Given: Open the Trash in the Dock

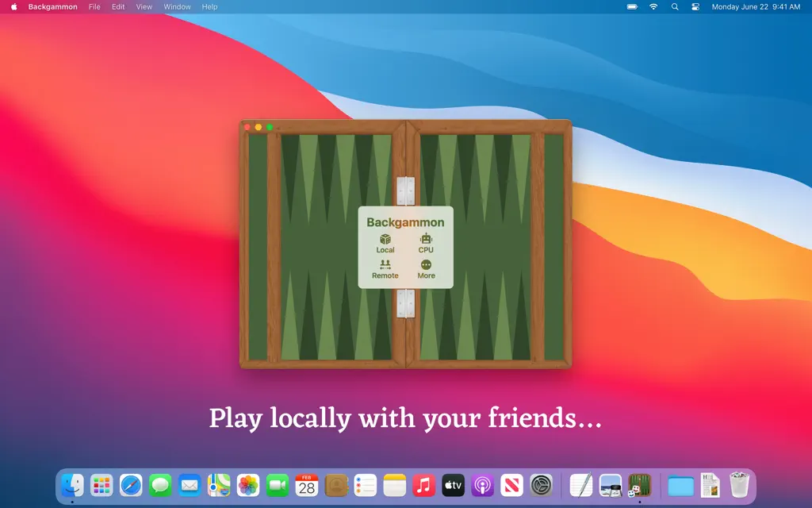Looking at the screenshot, I should click(740, 485).
